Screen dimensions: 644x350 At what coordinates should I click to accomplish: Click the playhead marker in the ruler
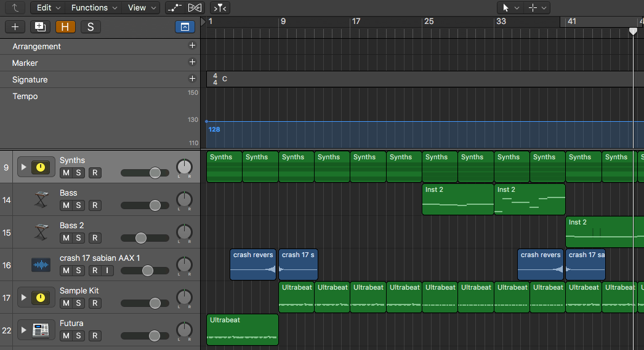coord(633,31)
